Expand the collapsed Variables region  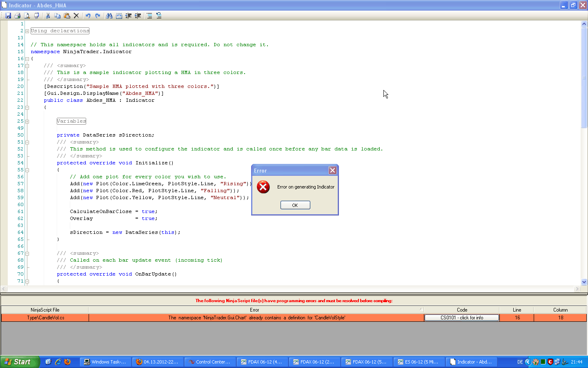pos(27,121)
